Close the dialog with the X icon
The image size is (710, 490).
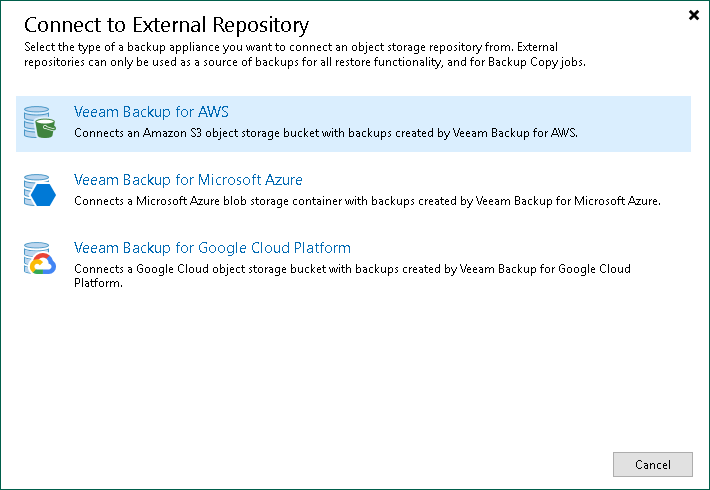point(694,15)
